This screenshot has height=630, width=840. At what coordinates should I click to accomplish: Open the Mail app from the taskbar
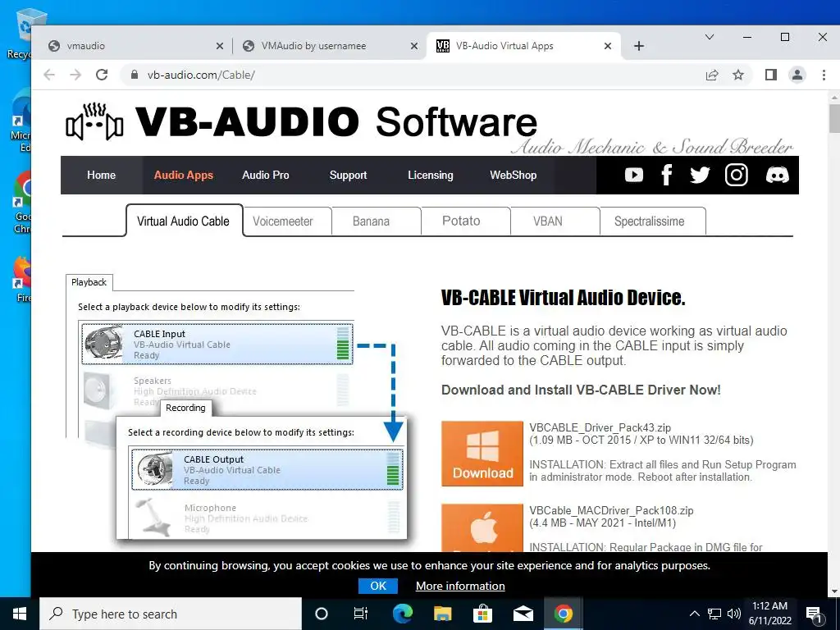point(523,614)
